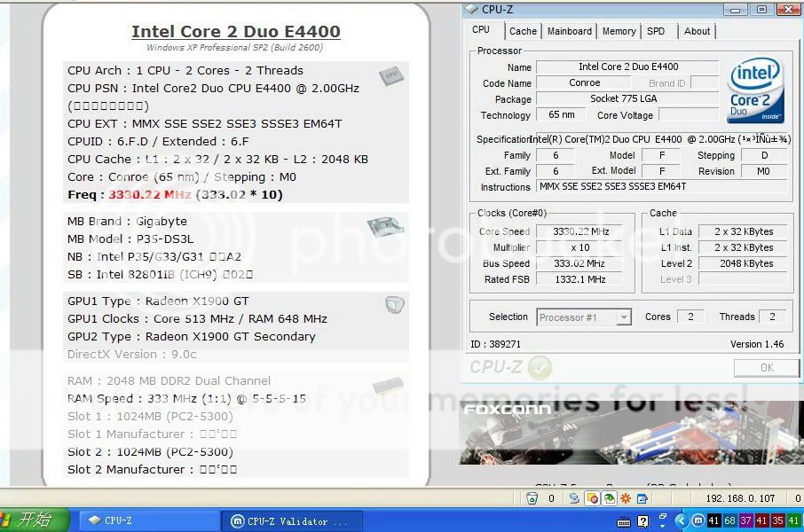Image resolution: width=804 pixels, height=532 pixels.
Task: Open the Start menu button
Action: click(x=34, y=520)
